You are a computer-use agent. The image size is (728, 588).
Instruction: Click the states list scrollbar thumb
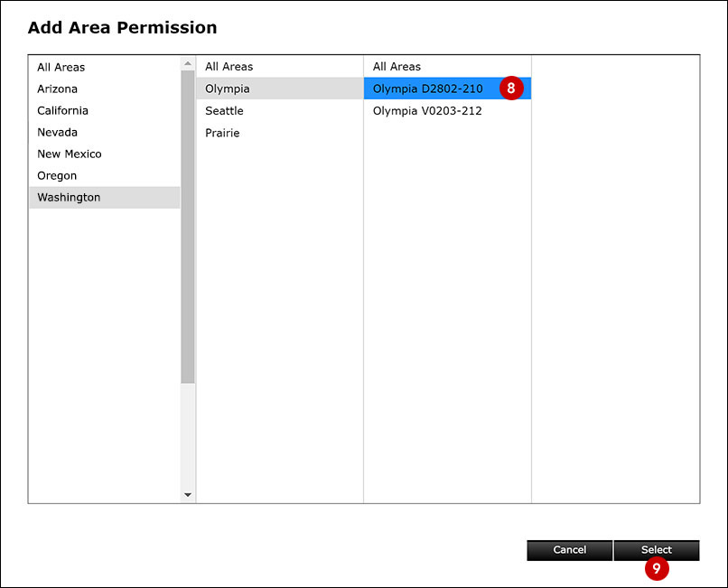188,226
